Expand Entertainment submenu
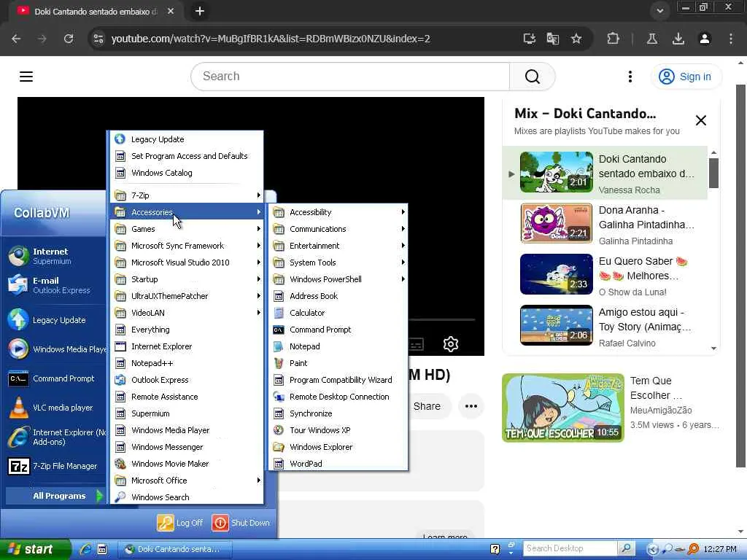747x560 pixels. tap(338, 246)
